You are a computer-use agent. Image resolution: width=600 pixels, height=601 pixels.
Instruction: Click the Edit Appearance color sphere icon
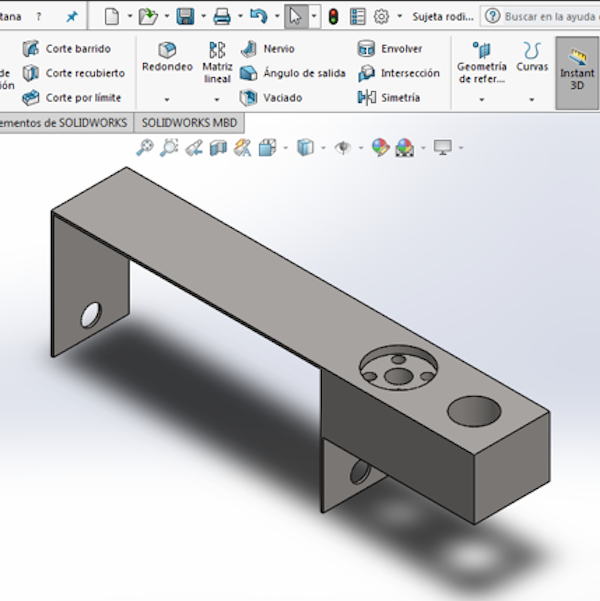pos(381,148)
